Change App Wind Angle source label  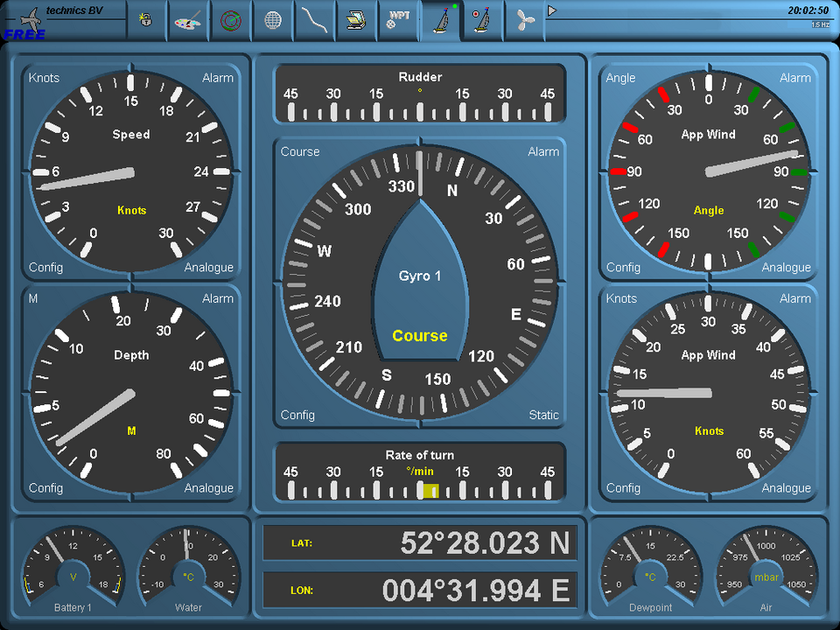click(620, 78)
